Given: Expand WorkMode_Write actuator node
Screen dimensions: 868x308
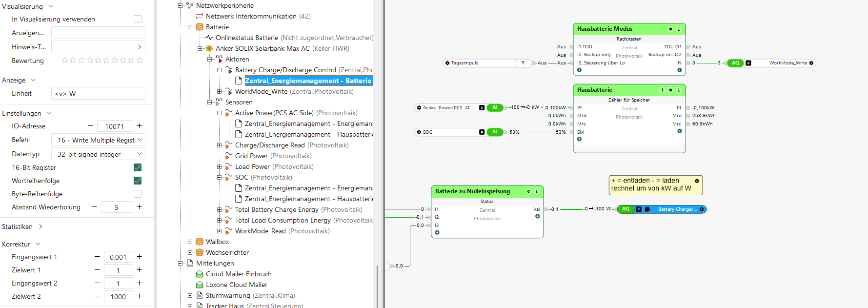Looking at the screenshot, I should coord(219,91).
